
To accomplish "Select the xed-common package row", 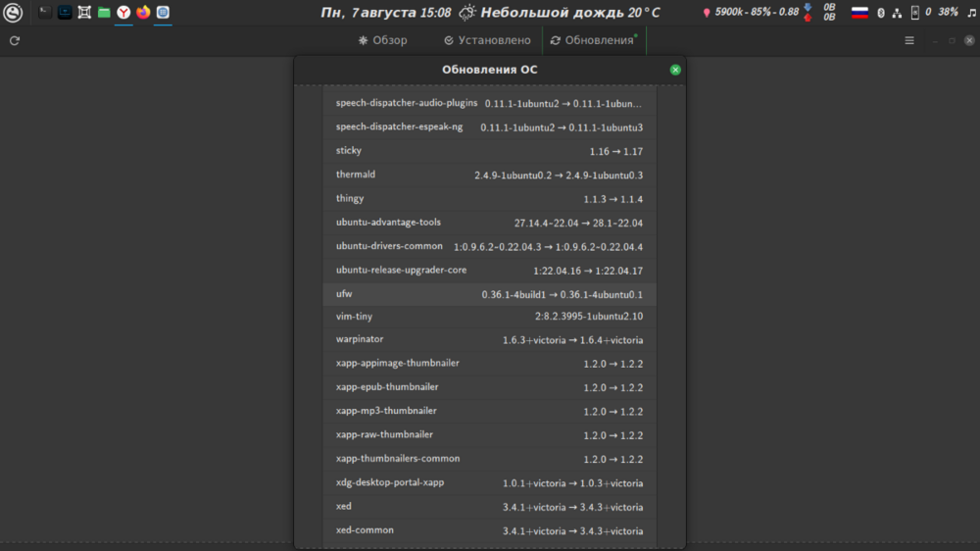I will 489,530.
